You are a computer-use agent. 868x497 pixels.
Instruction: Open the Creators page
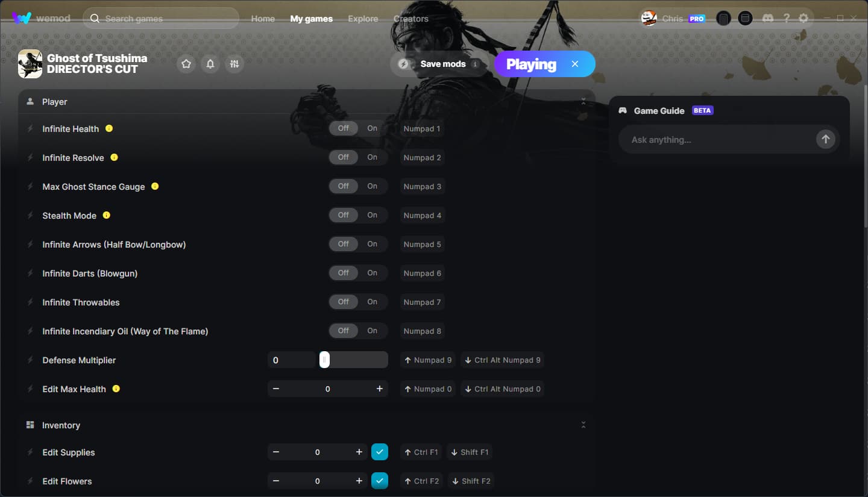410,19
